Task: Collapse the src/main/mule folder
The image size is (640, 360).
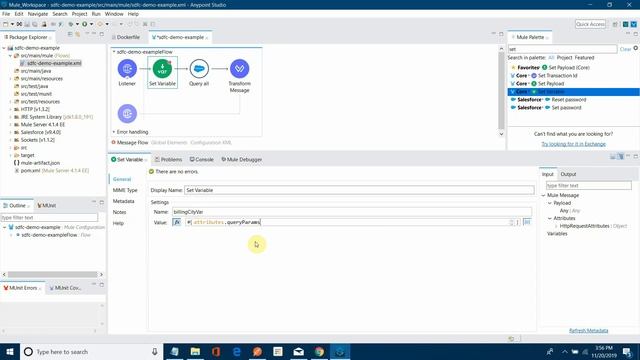Action: (x=11, y=56)
